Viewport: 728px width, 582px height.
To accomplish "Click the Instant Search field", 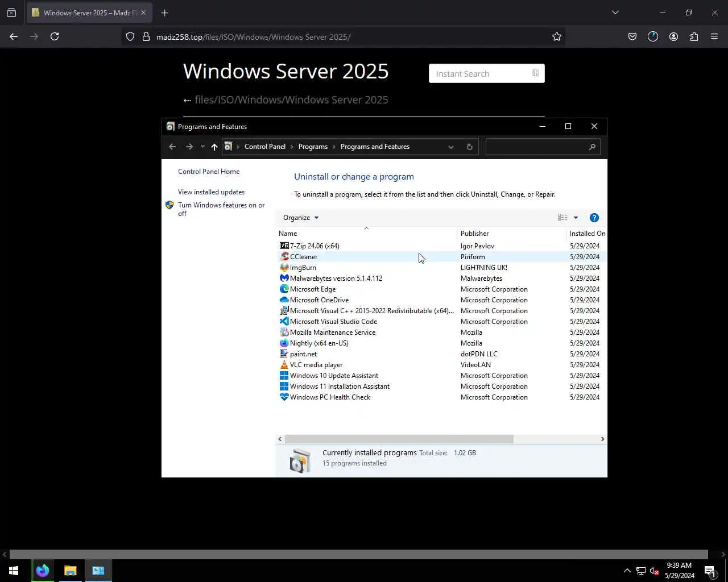I will click(x=487, y=73).
